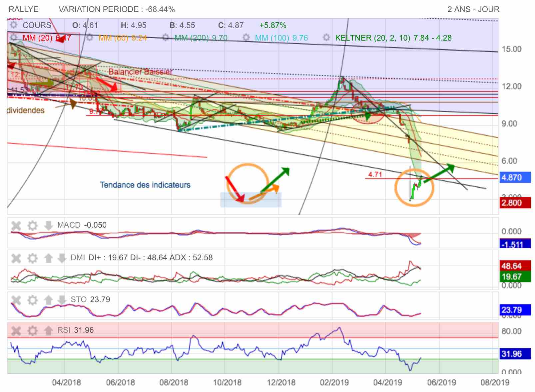
Task: Click the red 48.64 DI- value tag
Action: pyautogui.click(x=515, y=266)
